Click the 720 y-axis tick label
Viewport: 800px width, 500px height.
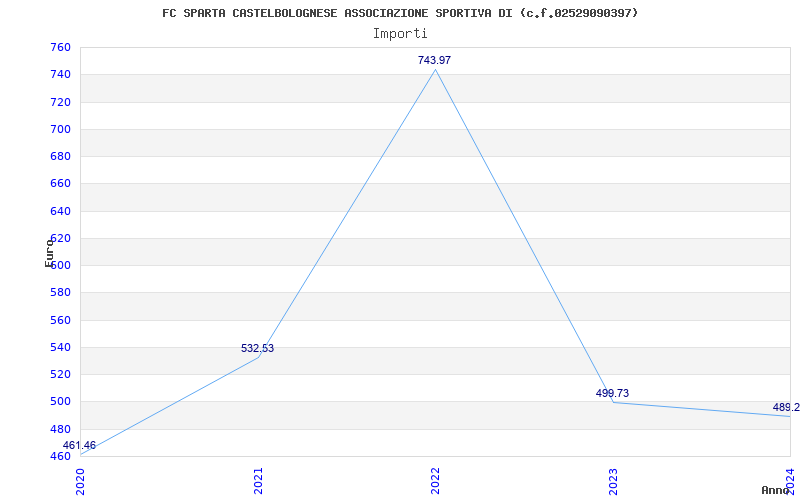pos(61,102)
